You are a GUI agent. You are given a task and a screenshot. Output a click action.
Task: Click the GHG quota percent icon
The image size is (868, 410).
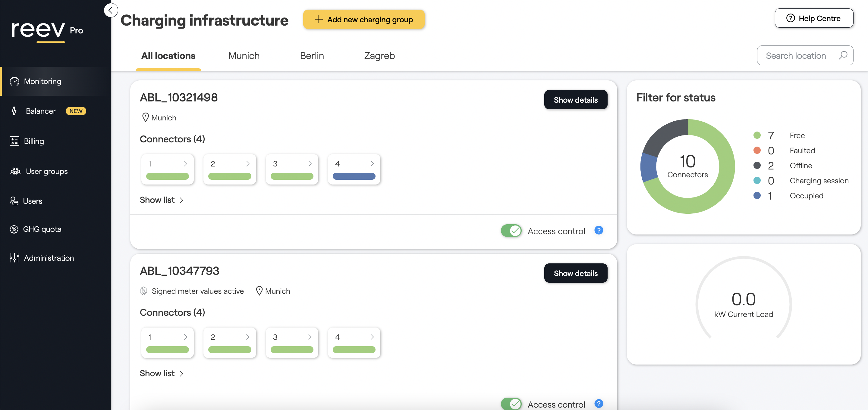(x=14, y=229)
